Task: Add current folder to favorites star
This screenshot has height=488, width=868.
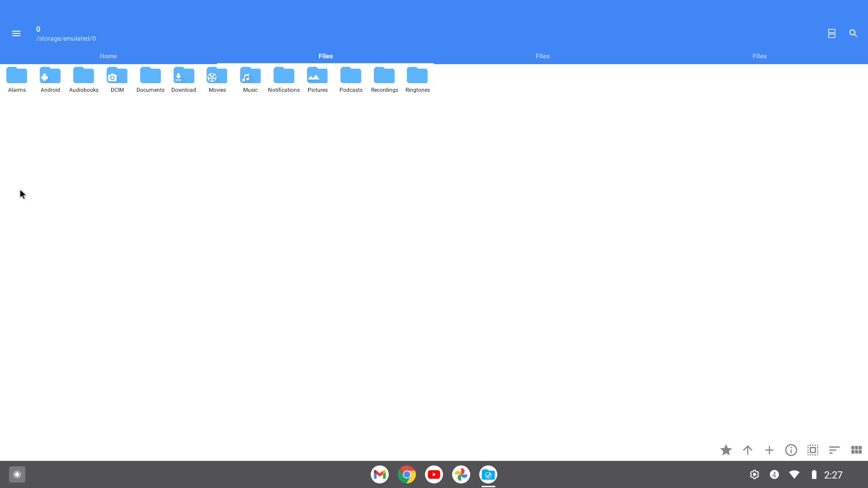Action: tap(726, 450)
